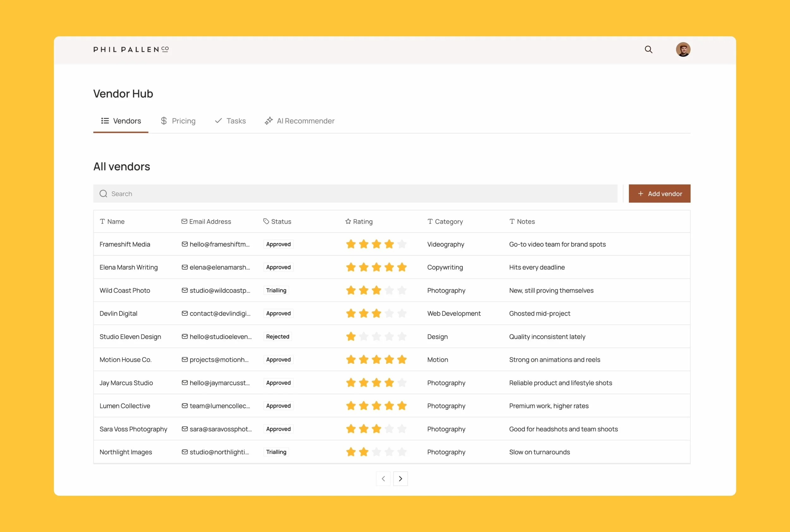Screen dimensions: 790x532
Task: Click the star icon in Rating header
Action: [x=348, y=221]
